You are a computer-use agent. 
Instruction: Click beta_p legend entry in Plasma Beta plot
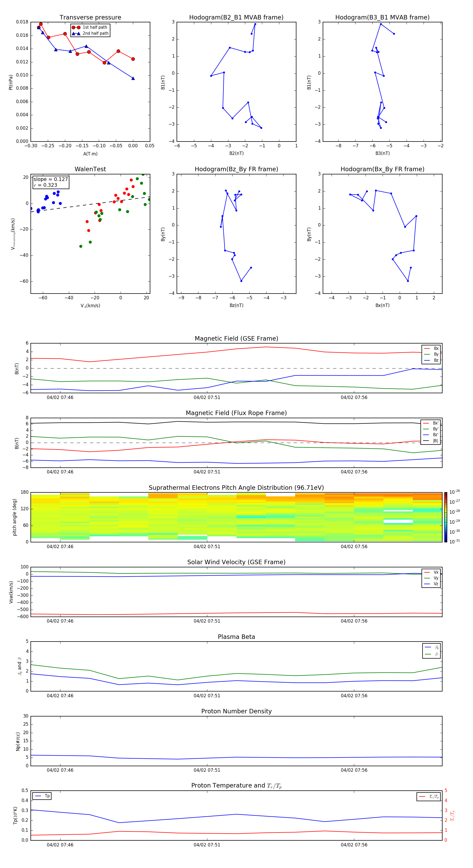(431, 647)
